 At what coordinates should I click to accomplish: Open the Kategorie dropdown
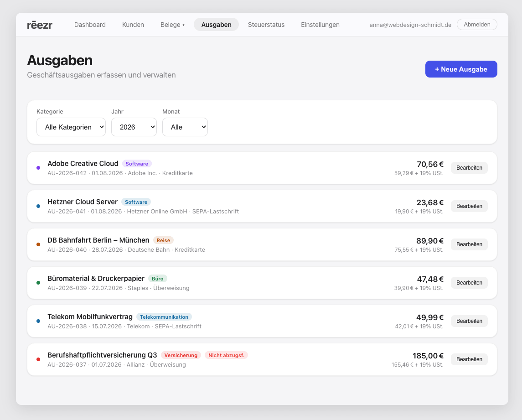(x=71, y=127)
